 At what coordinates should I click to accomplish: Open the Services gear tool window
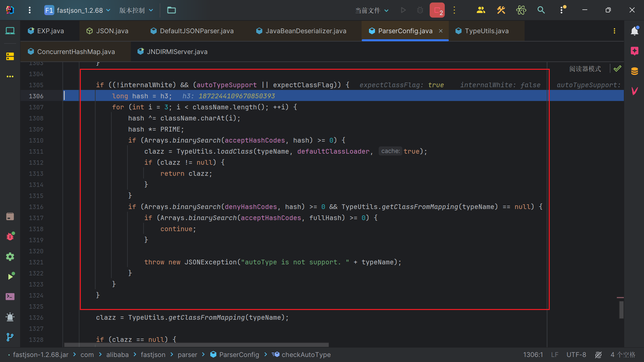(x=10, y=257)
